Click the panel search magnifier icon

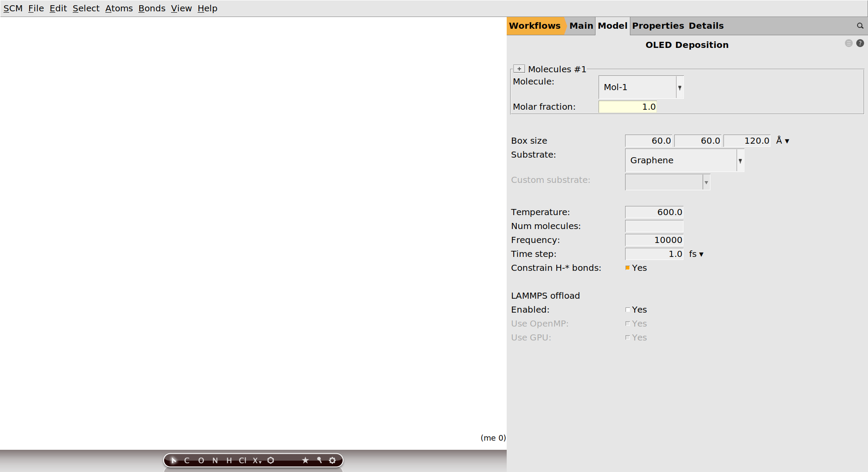(860, 26)
